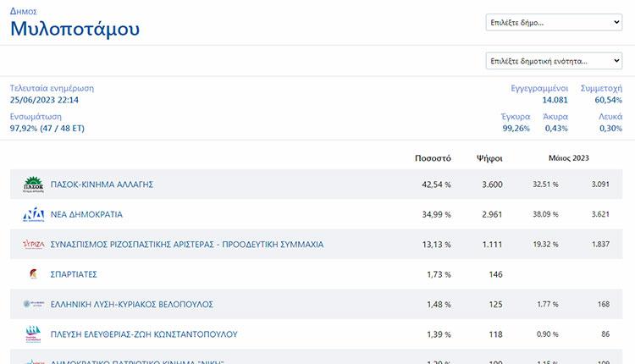
Task: Open ΠΑΣΟΚ-ΚΙΝΗΜΑ ΑΛΛΑΓΗΣ party link
Action: point(102,184)
